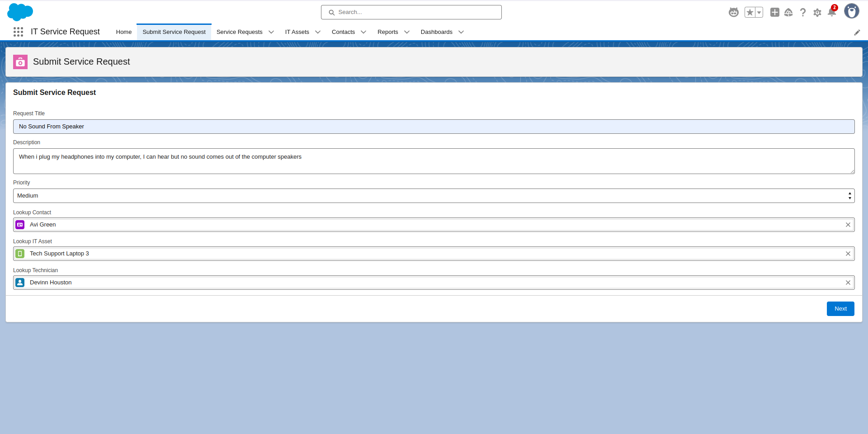The height and width of the screenshot is (434, 868).
Task: Click the pink Submit Service Request page icon
Action: point(20,62)
